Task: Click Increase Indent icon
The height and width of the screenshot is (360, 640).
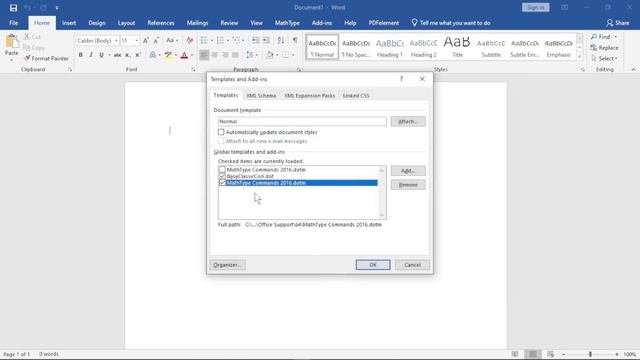Action: pos(266,40)
